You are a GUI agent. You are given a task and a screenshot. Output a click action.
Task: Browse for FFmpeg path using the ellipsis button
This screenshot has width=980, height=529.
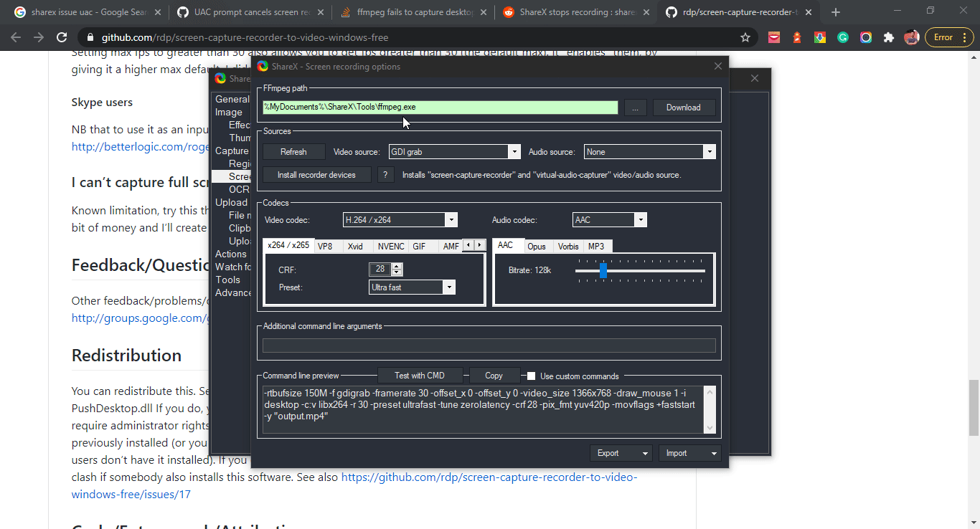[635, 107]
